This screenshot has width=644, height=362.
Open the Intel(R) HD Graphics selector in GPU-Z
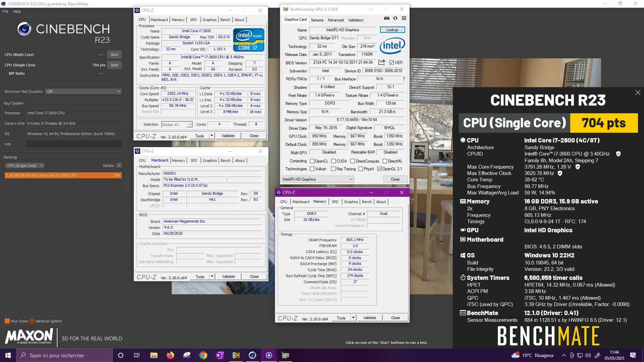[318, 179]
